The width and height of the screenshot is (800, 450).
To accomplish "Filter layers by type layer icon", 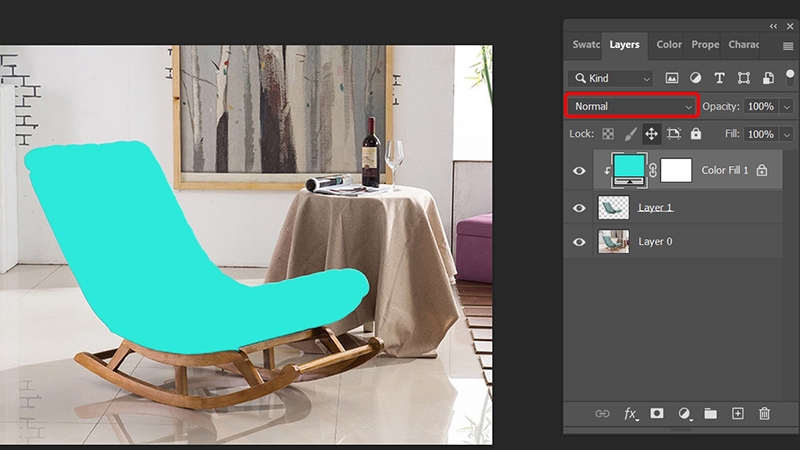I will coord(719,78).
